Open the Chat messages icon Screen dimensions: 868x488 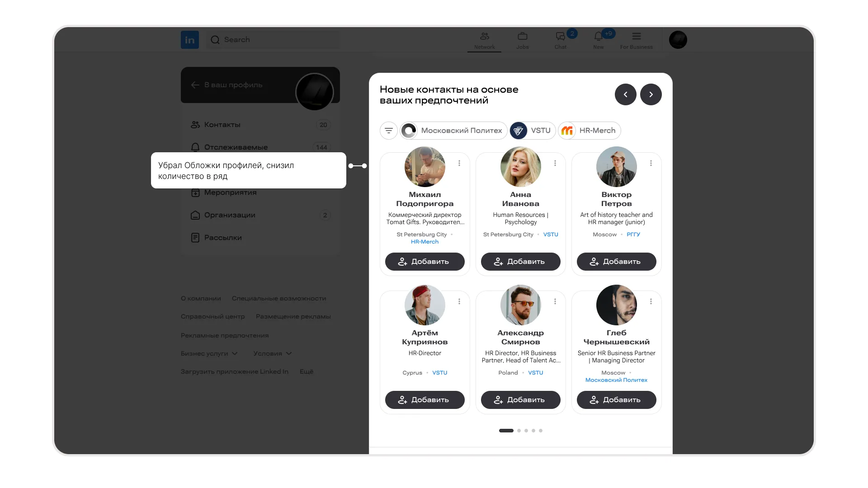pos(560,37)
